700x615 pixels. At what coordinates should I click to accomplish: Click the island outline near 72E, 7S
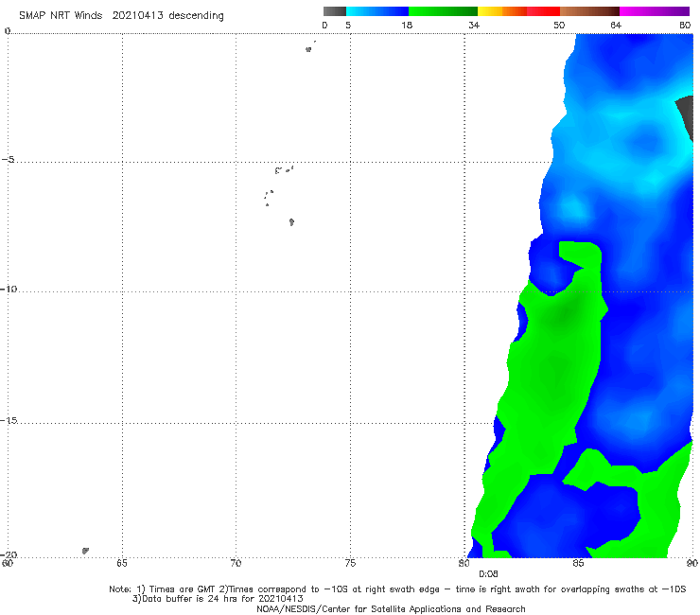tap(291, 222)
